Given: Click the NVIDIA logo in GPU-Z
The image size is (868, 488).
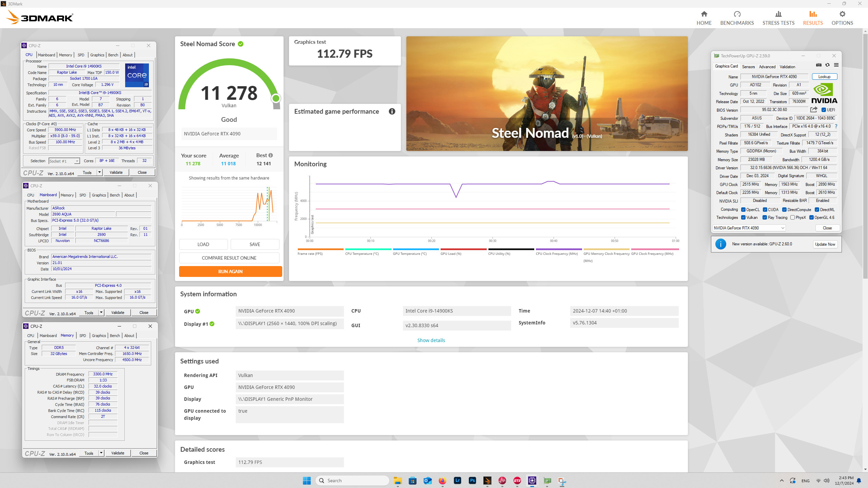Looking at the screenshot, I should click(824, 93).
